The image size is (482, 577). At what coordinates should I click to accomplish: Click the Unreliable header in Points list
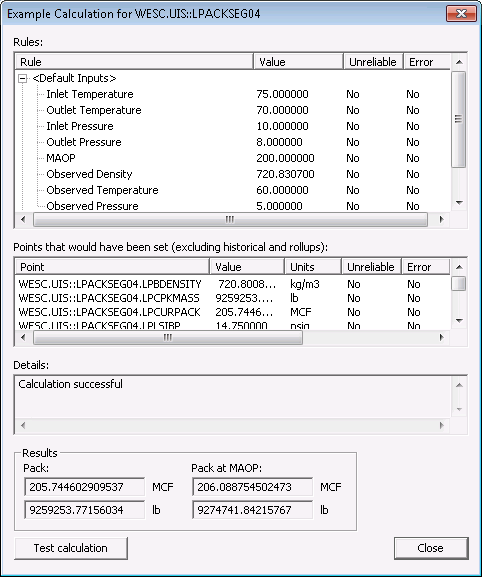(x=371, y=267)
